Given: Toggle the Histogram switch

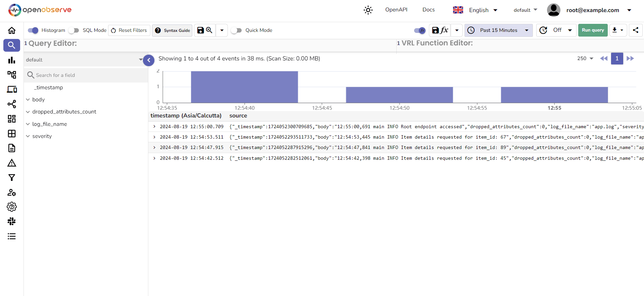Looking at the screenshot, I should (x=33, y=31).
